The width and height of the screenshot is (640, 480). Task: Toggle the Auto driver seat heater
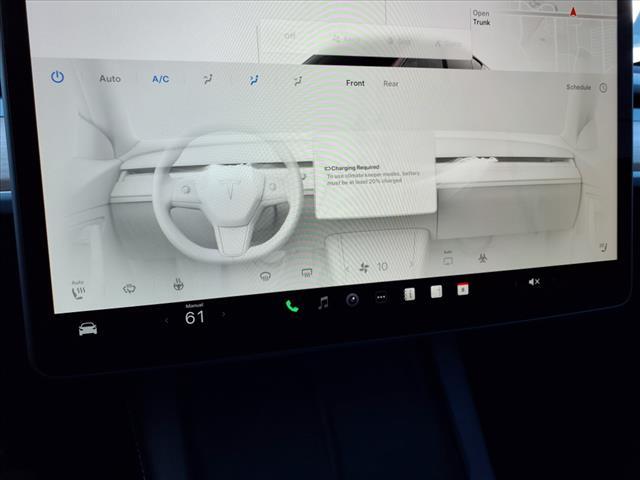click(78, 290)
